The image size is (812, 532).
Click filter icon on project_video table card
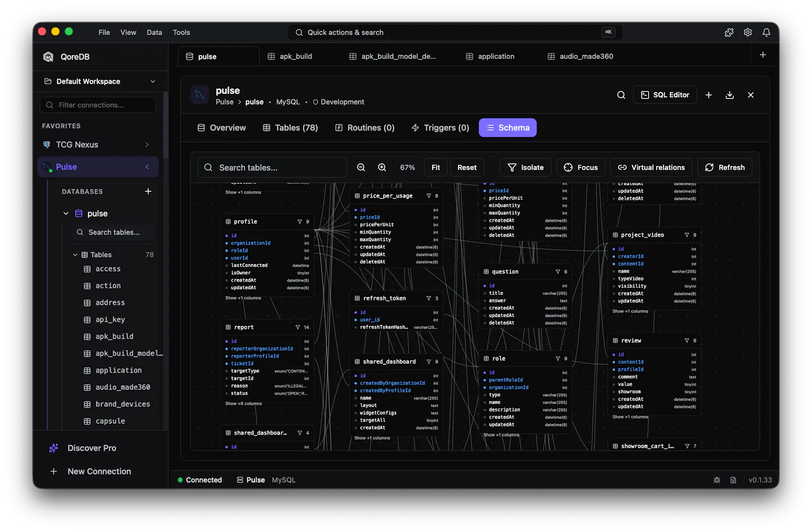[687, 235]
